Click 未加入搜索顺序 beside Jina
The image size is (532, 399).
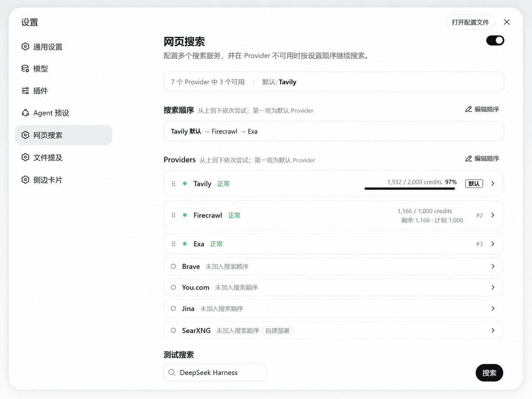(222, 309)
